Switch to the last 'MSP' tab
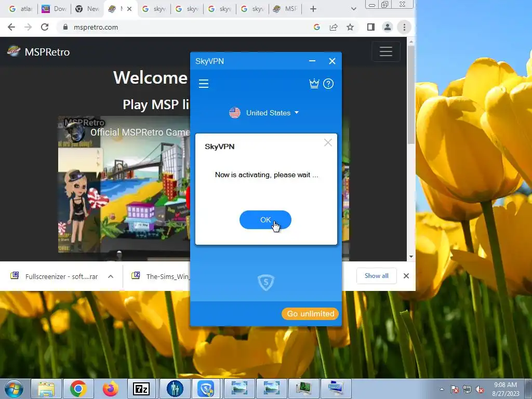Viewport: 532px width, 399px height. point(285,9)
